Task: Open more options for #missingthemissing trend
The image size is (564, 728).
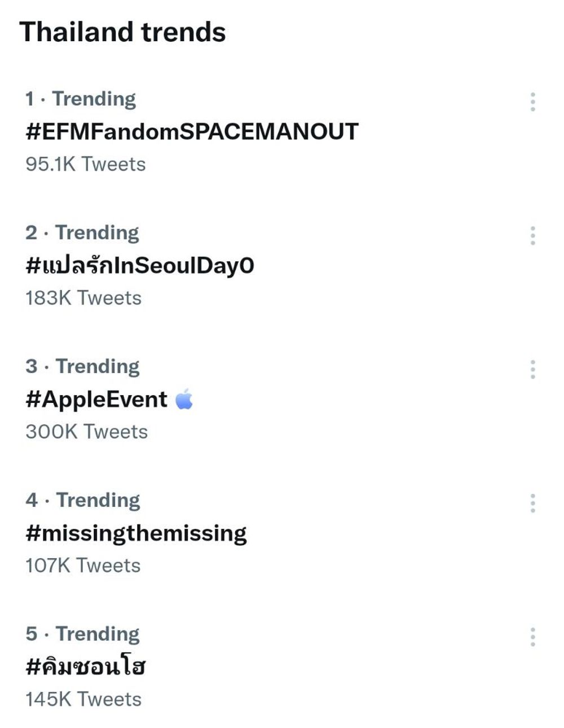Action: (532, 503)
